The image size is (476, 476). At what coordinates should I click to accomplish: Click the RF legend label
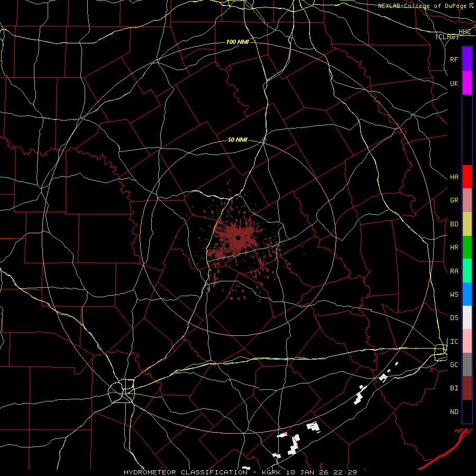pos(454,59)
